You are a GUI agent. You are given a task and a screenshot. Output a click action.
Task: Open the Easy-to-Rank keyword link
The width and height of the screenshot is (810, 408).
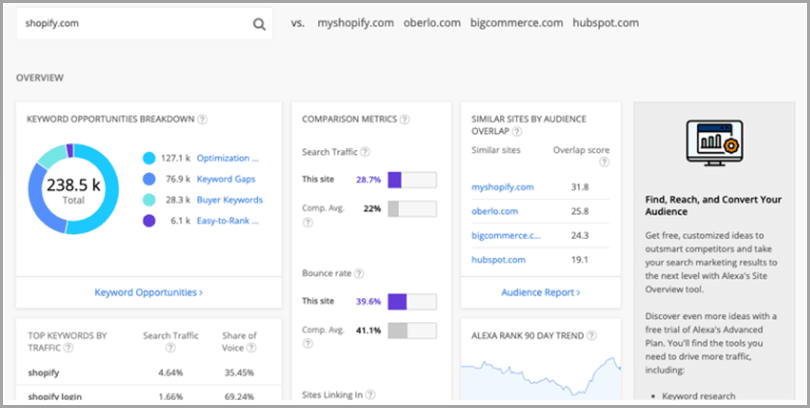coord(228,221)
